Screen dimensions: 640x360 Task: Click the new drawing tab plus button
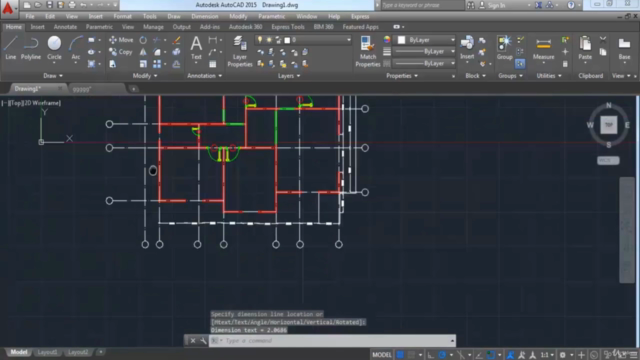(x=133, y=89)
